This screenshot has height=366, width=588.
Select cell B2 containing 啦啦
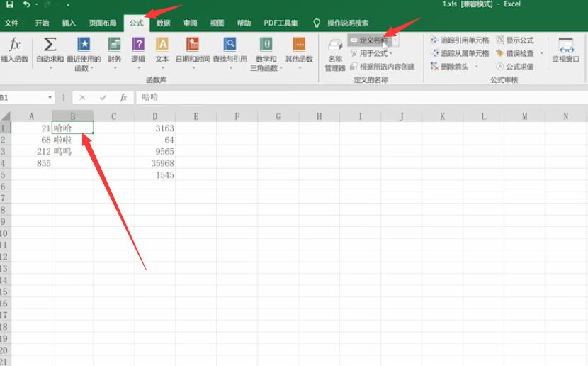(73, 140)
